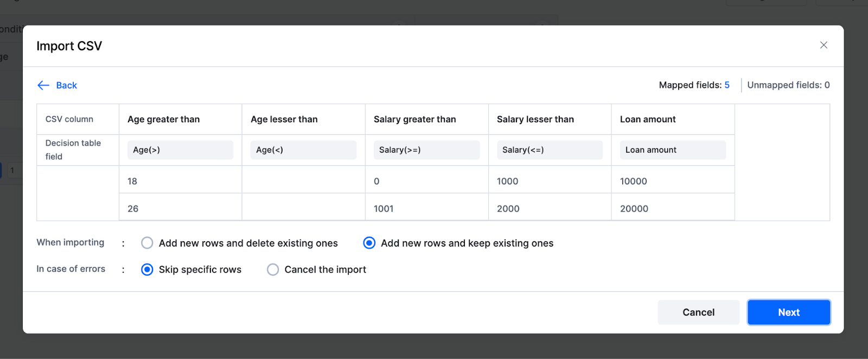Click the Unmapped fields: 0 label

click(x=788, y=85)
